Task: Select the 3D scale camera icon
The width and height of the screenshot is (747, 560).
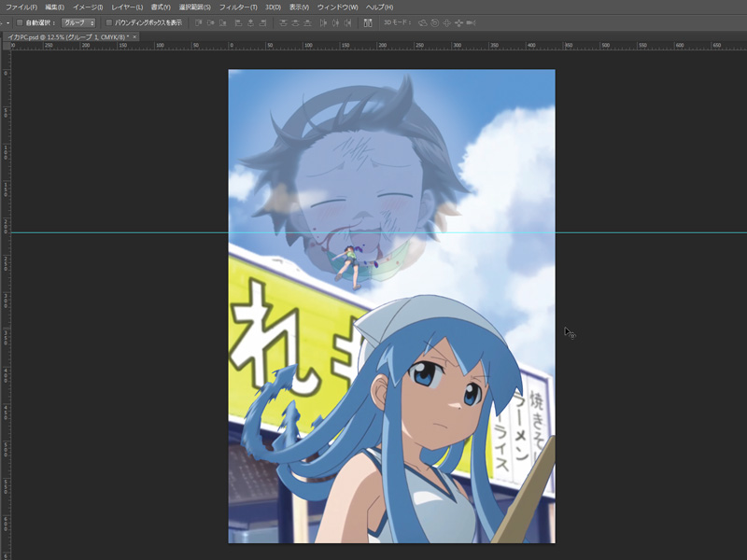Action: click(472, 22)
